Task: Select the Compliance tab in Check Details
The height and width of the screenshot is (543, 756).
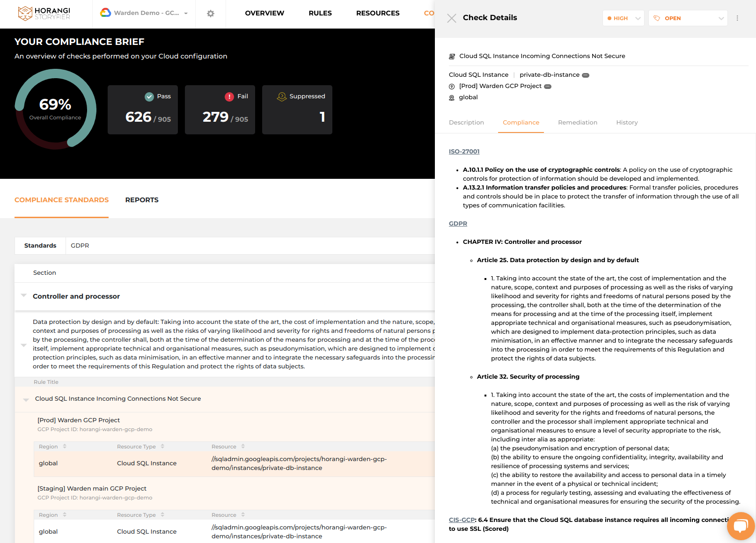Action: 521,123
